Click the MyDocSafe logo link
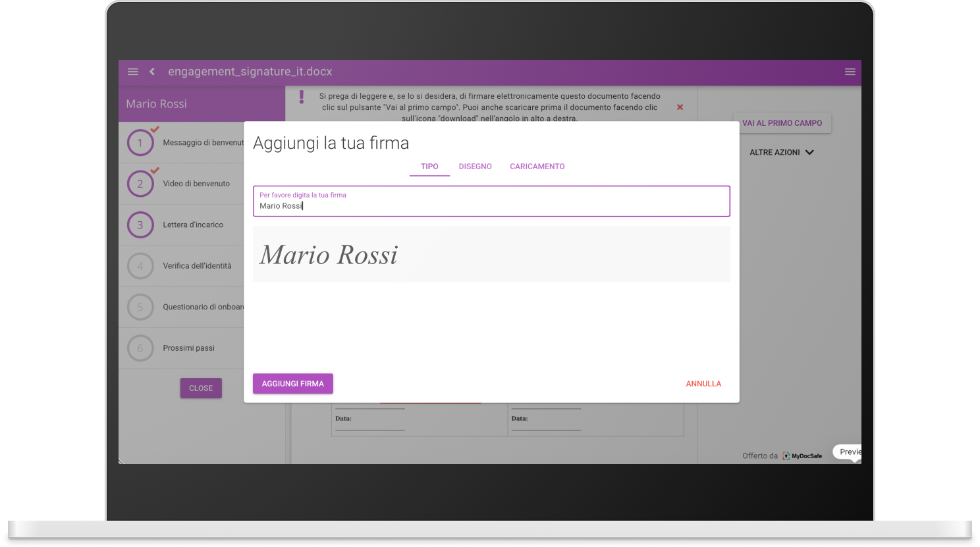This screenshot has width=980, height=547. (802, 456)
